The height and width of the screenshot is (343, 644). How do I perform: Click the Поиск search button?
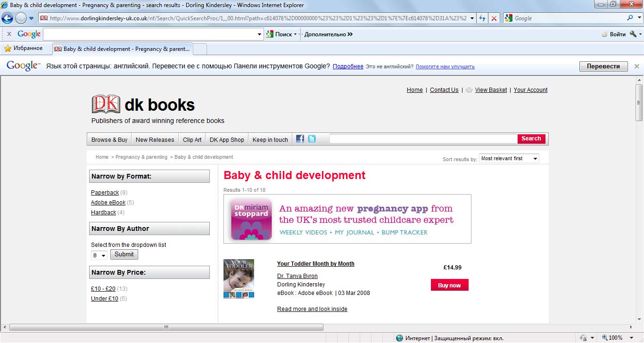pyautogui.click(x=279, y=34)
